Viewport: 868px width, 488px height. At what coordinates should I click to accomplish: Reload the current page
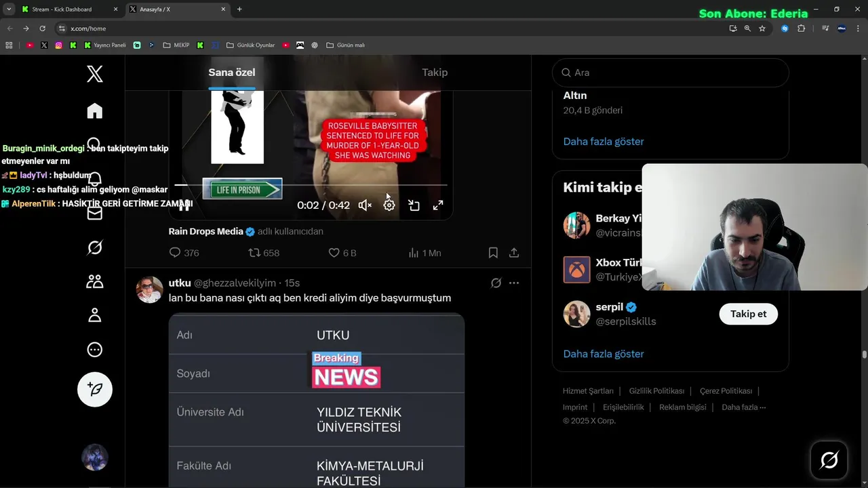point(42,28)
